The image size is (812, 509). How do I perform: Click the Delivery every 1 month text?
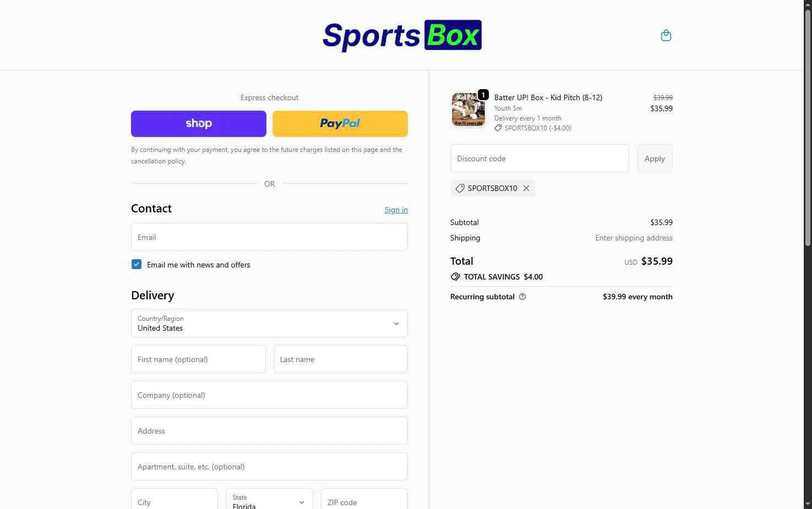(528, 118)
